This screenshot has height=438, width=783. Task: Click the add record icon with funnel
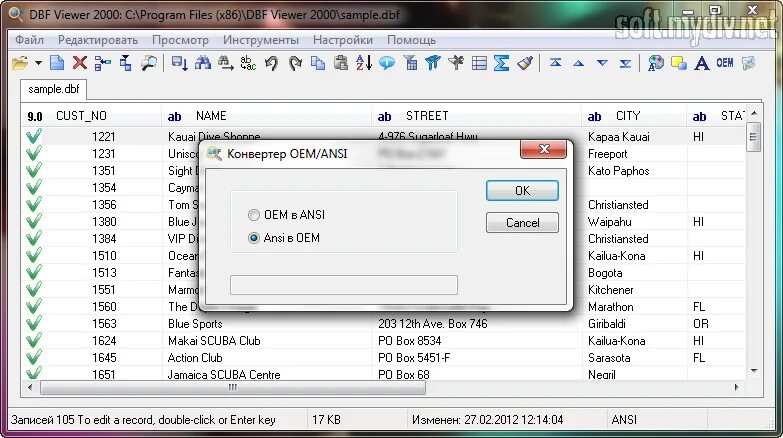(126, 63)
